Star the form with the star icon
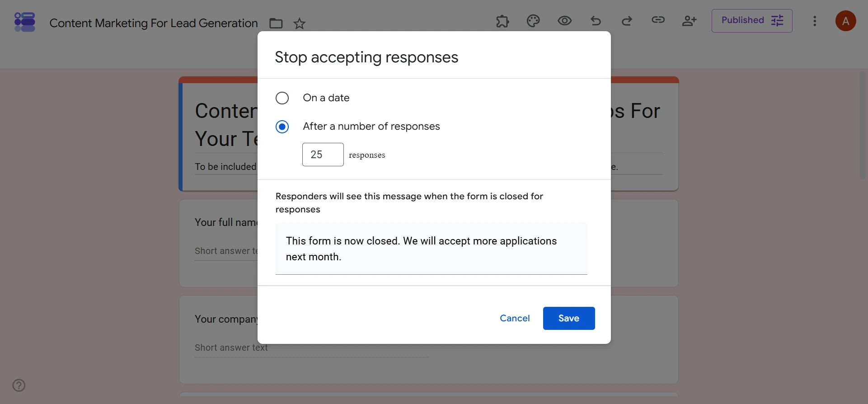This screenshot has width=868, height=404. coord(299,23)
